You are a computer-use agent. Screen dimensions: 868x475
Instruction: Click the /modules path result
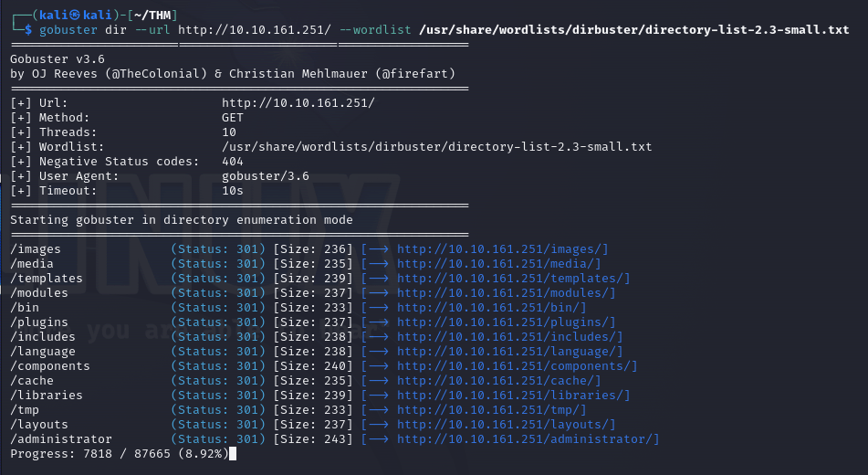tap(39, 292)
